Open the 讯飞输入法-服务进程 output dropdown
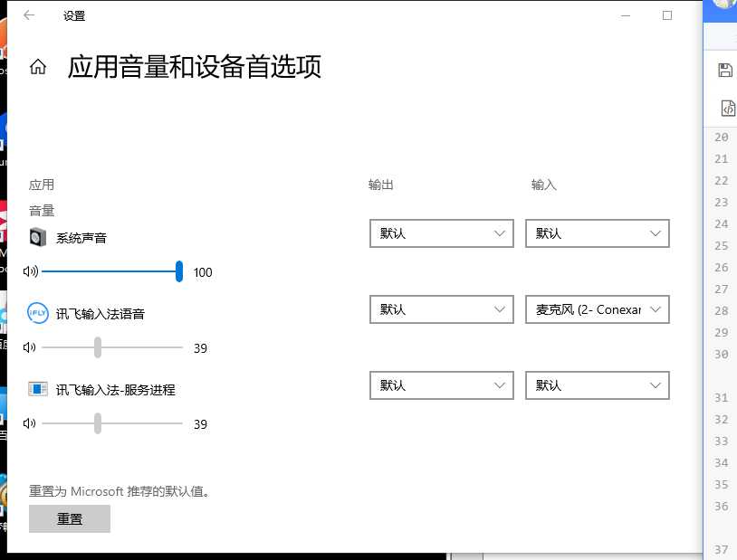 [441, 385]
